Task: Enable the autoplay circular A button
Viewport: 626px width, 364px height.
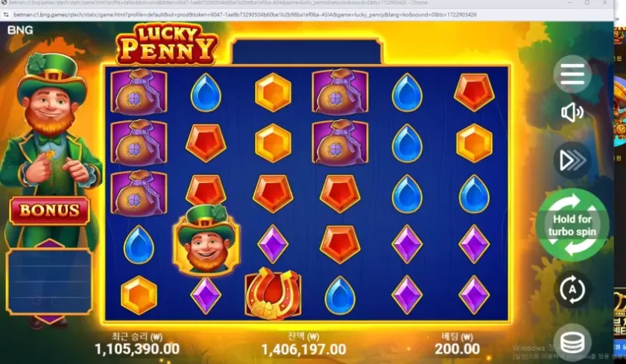Action: coord(572,290)
